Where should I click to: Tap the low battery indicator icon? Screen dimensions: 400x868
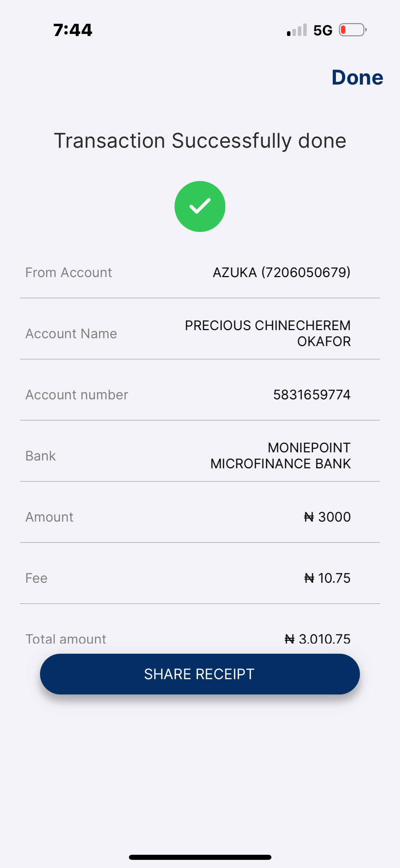coord(353,30)
